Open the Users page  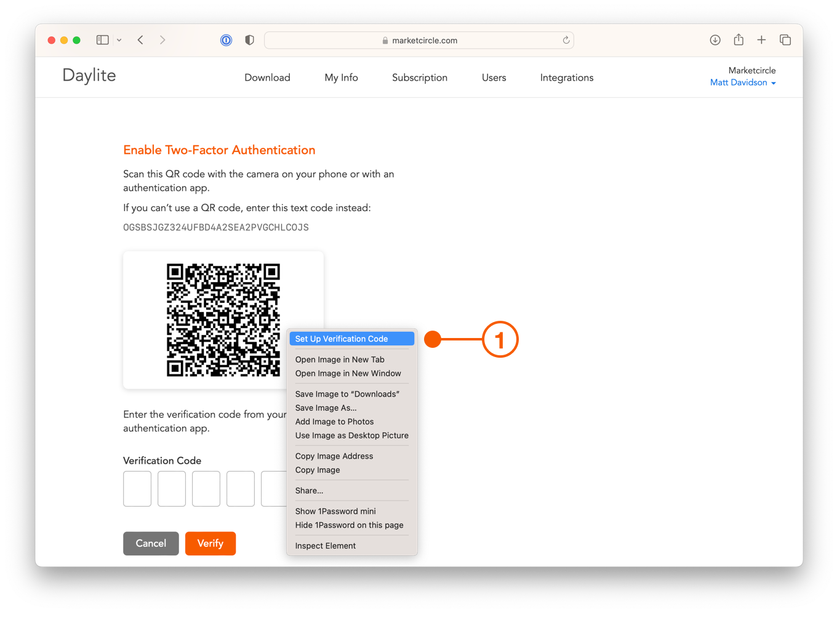coord(494,78)
